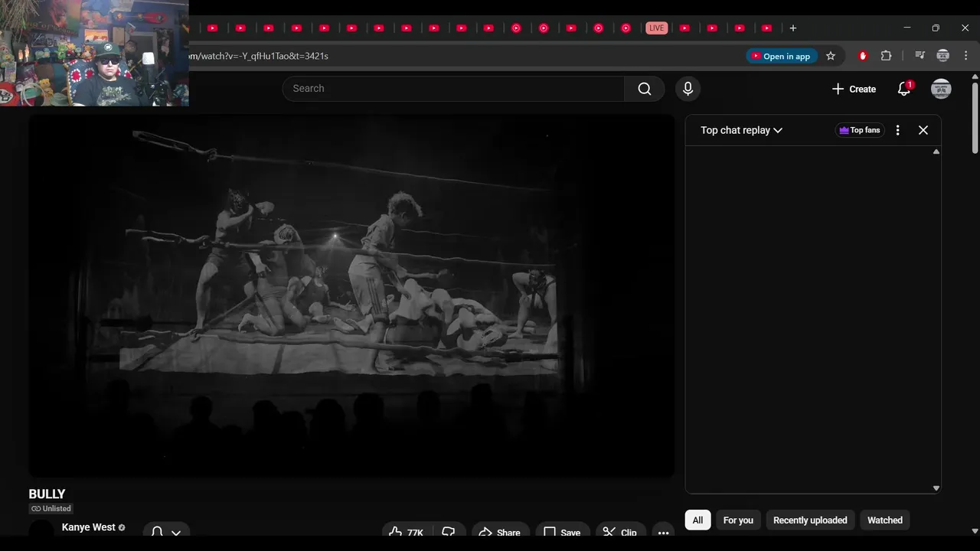Click the verified badge next to Kanye West
The image size is (980, 551).
[122, 527]
